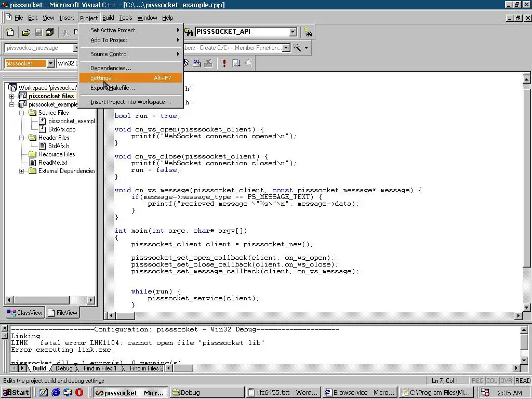Choose Dependencies... from Project menu
The height and width of the screenshot is (399, 532).
click(131, 68)
